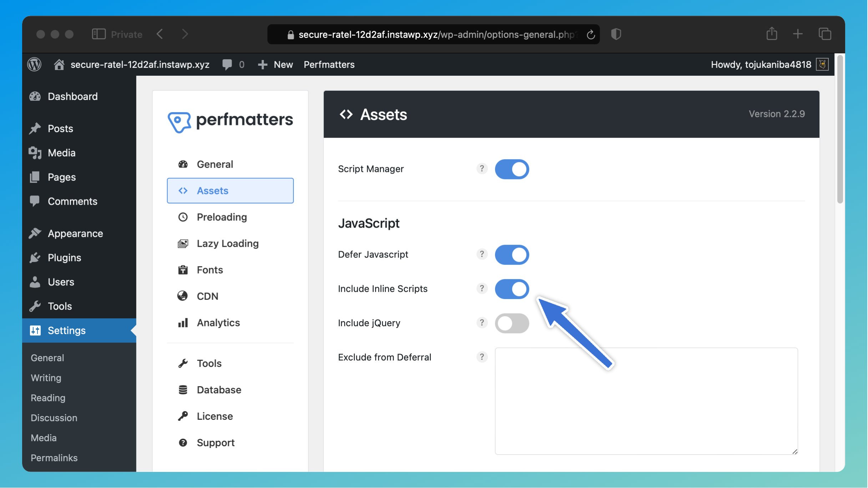Select the Assets tab in perfmatters
The image size is (868, 488).
pyautogui.click(x=230, y=191)
